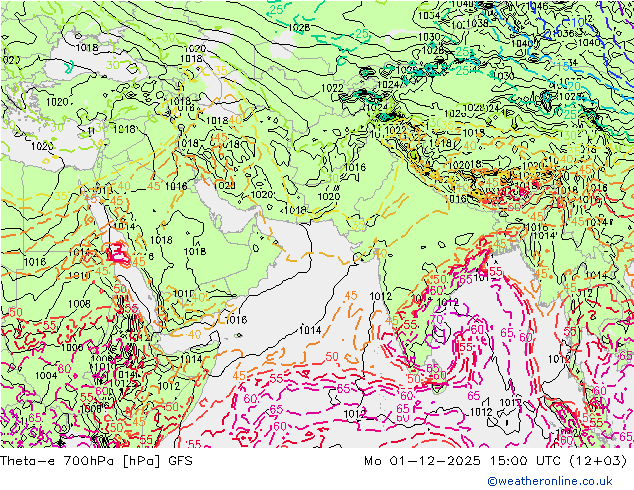Click the 1006 pressure contour label
Image resolution: width=634 pixels, height=490 pixels.
tap(72, 347)
